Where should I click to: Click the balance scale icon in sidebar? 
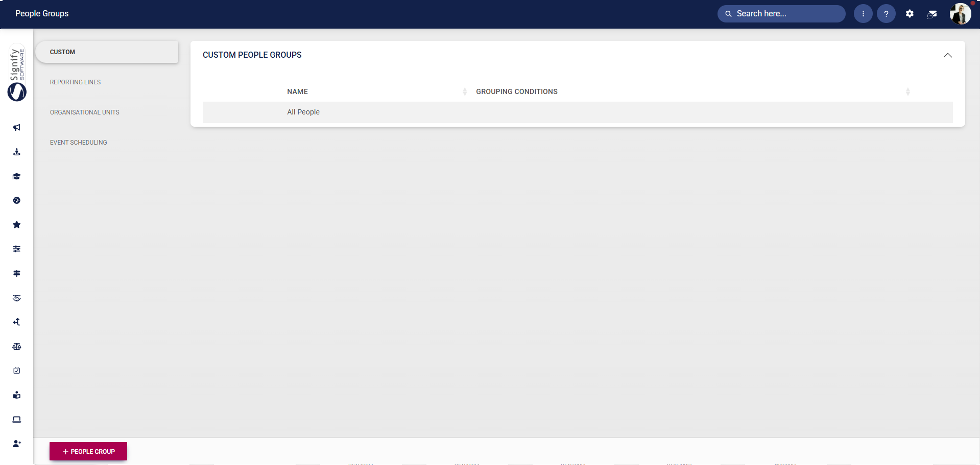coord(17,346)
